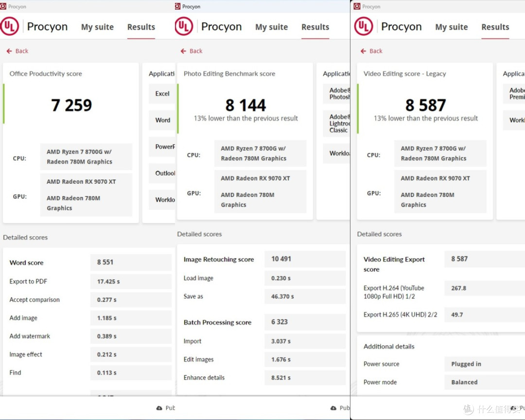Click Office Productivity score 7 259
Viewport: 525px width, 420px height.
(71, 105)
